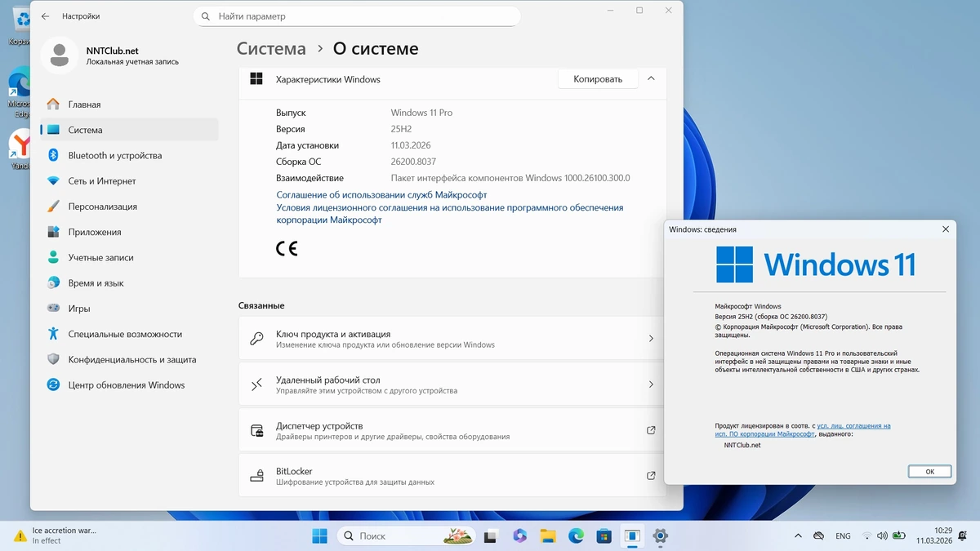Screen dimensions: 980x551
Task: Click the search magnifier icon in Settings
Action: coord(205,16)
